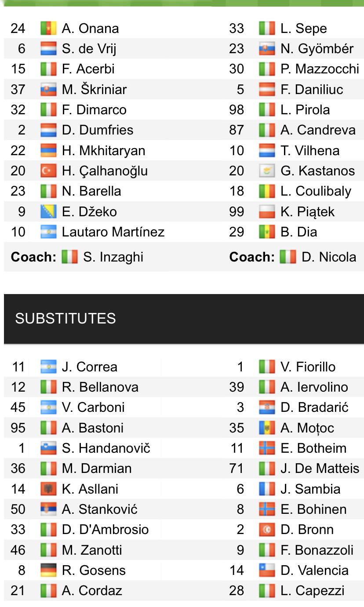Open Lautaro Martínez player profile
The image size is (364, 607).
tap(113, 232)
